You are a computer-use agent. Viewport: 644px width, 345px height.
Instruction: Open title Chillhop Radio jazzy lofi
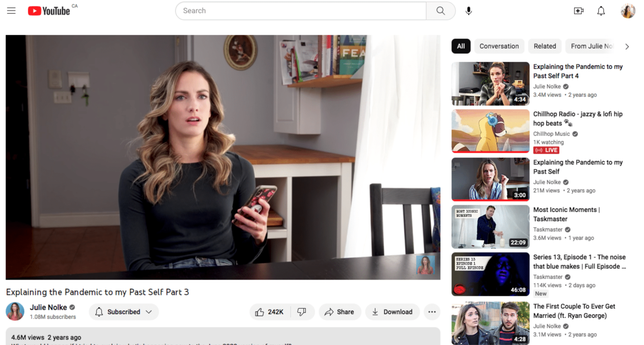(578, 119)
